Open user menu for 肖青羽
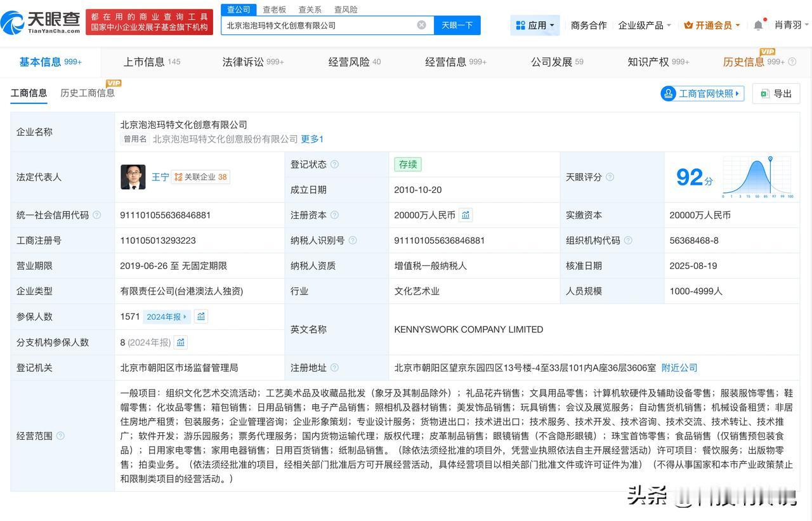This screenshot has width=812, height=521. pos(791,25)
